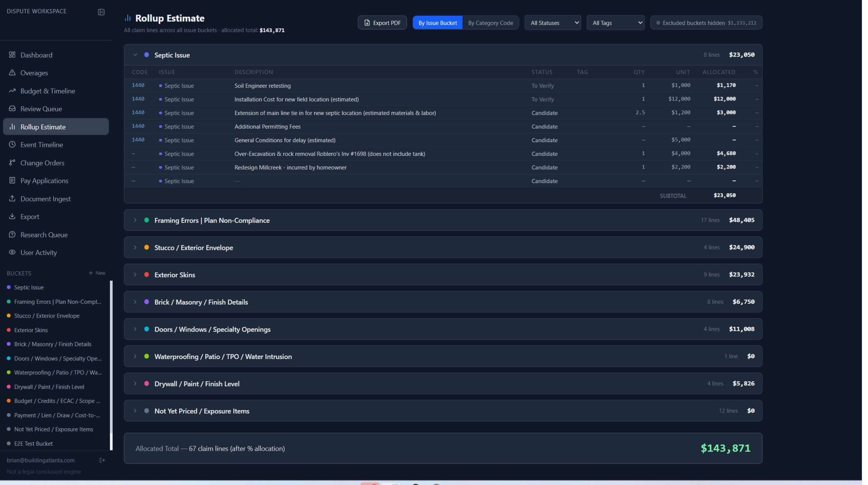Viewport: 868px width, 485px height.
Task: Open Research Queue question icon
Action: 12,234
